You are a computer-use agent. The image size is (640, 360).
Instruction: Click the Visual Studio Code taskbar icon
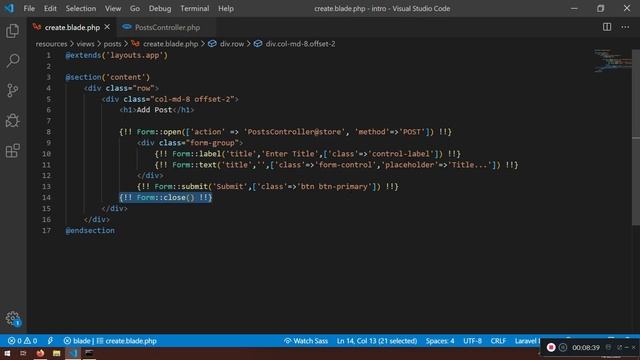point(73,353)
